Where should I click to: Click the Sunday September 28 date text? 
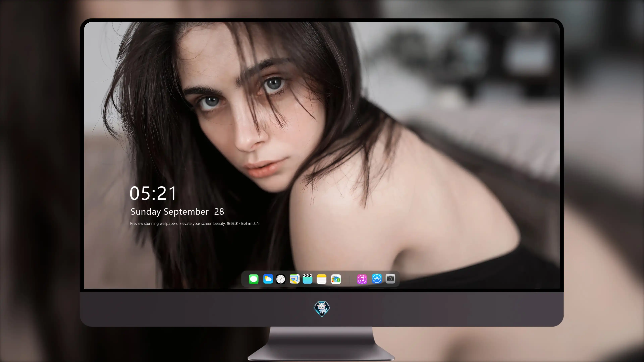click(x=177, y=212)
